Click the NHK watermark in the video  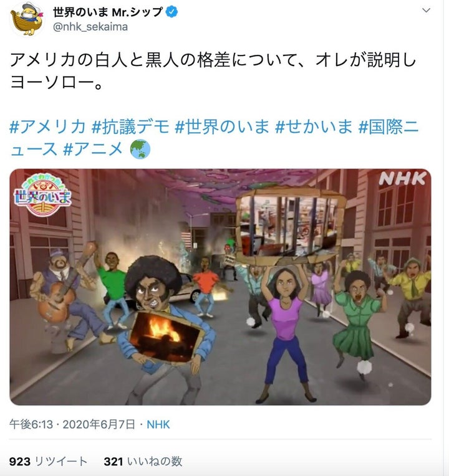tap(402, 179)
